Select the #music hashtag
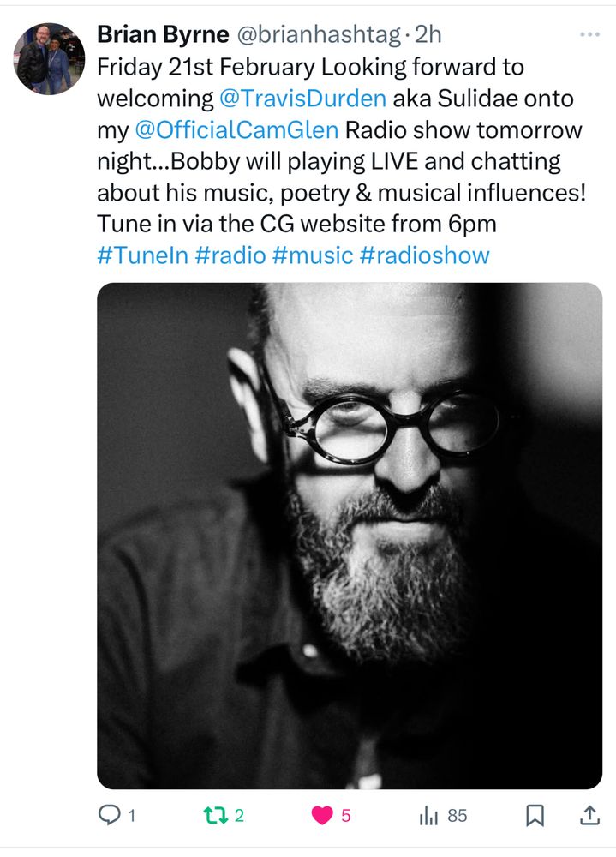 (x=312, y=255)
